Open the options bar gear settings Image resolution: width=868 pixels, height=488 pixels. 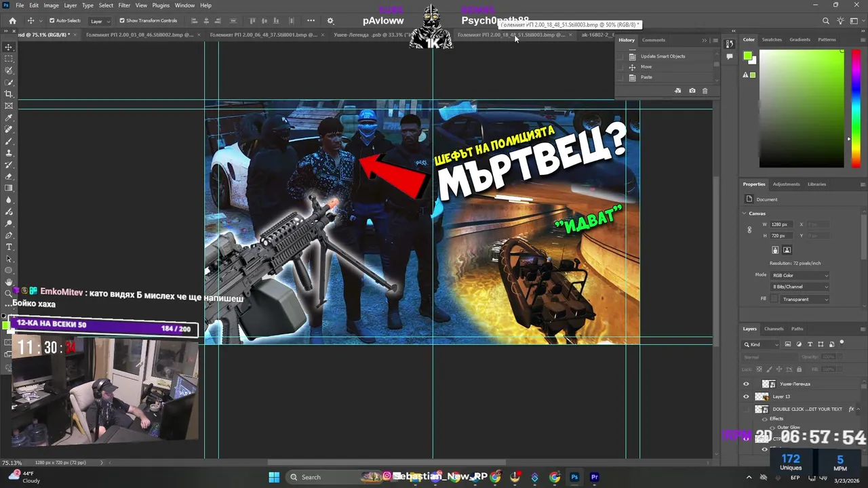pos(331,20)
